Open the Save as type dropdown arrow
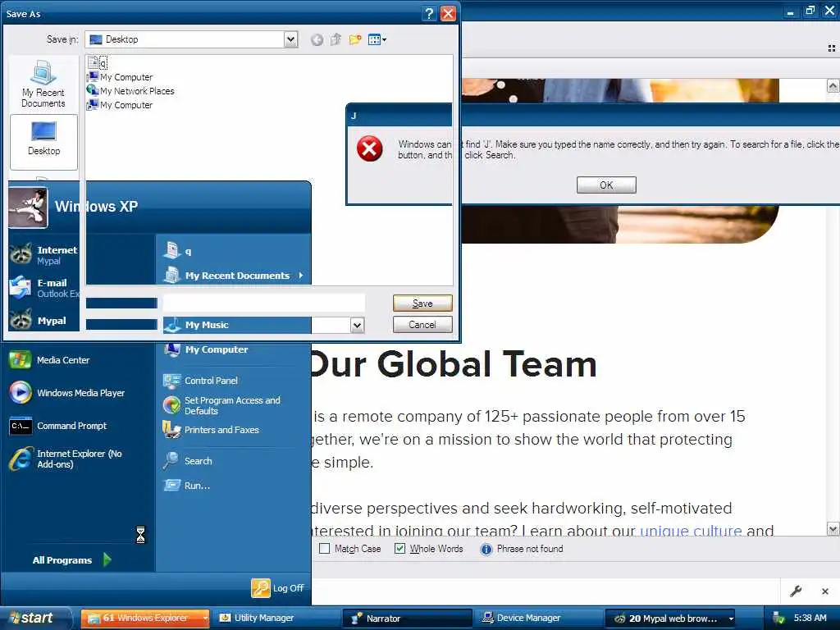 358,325
